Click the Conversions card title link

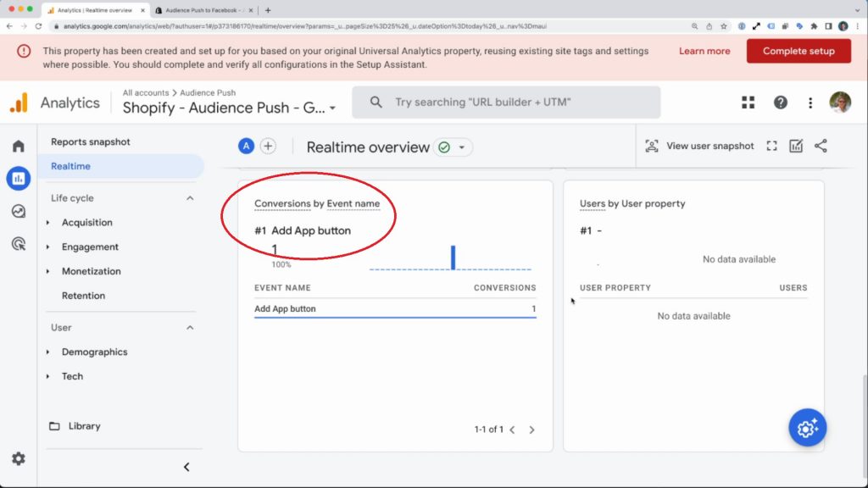282,203
